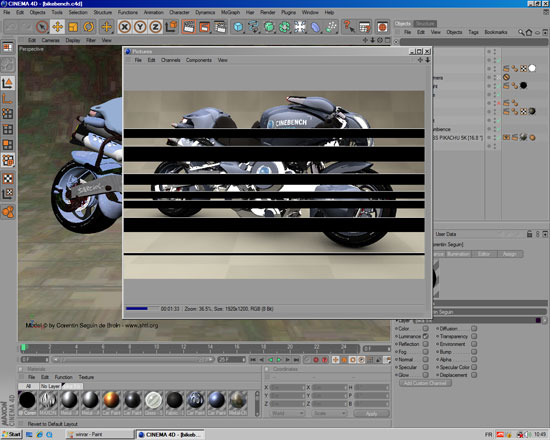Image resolution: width=550 pixels, height=440 pixels.
Task: Click the Windows Start button
Action: [x=11, y=435]
